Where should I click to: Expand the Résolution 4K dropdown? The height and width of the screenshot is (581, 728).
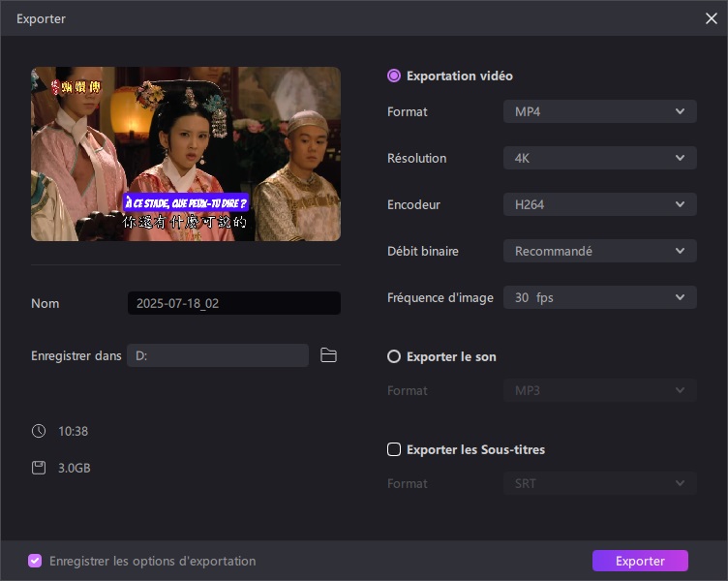pyautogui.click(x=599, y=158)
